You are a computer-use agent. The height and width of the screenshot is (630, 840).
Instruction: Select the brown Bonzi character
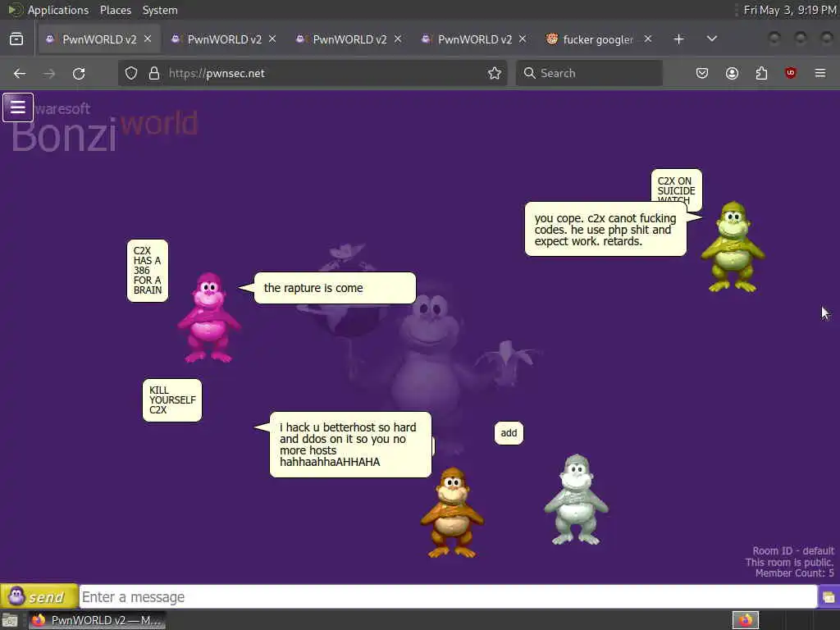[x=452, y=513]
